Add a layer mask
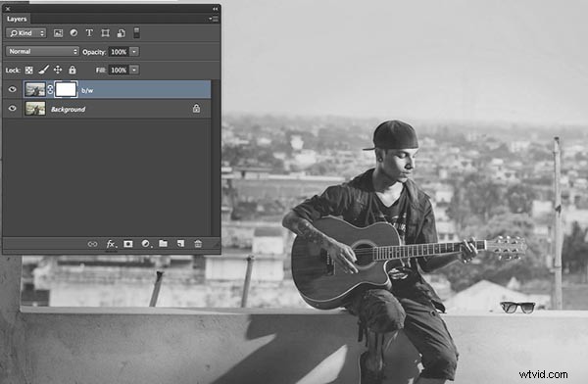 pos(127,244)
